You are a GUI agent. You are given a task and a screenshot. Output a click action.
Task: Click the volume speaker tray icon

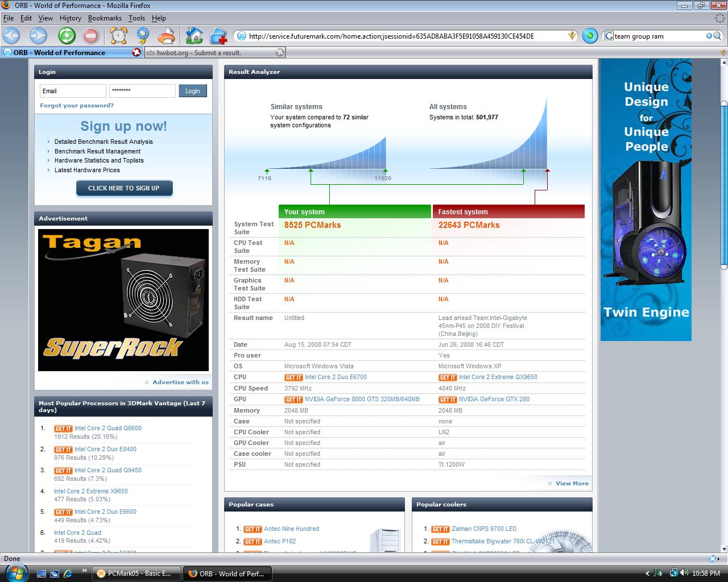684,573
